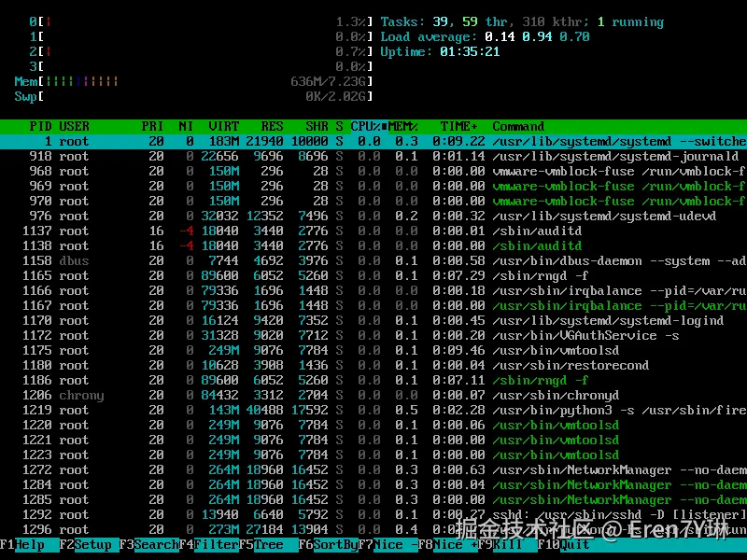Open the F6 SortBy menu

coord(328,544)
